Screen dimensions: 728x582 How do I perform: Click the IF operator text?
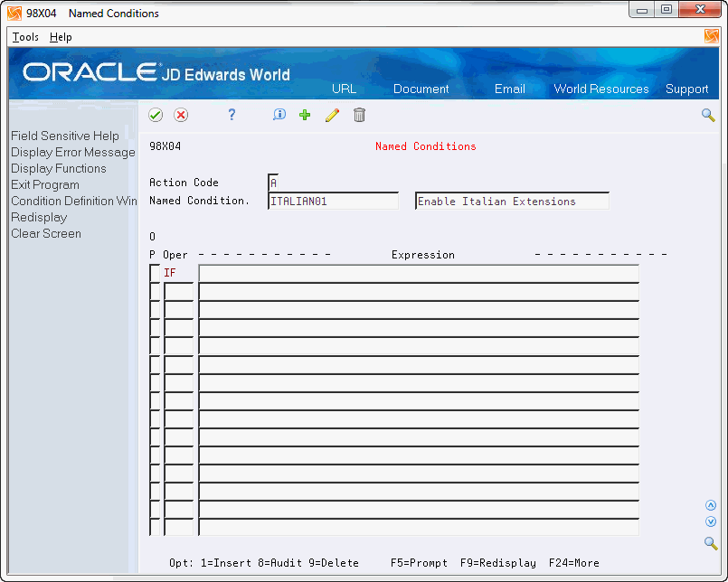coord(169,273)
